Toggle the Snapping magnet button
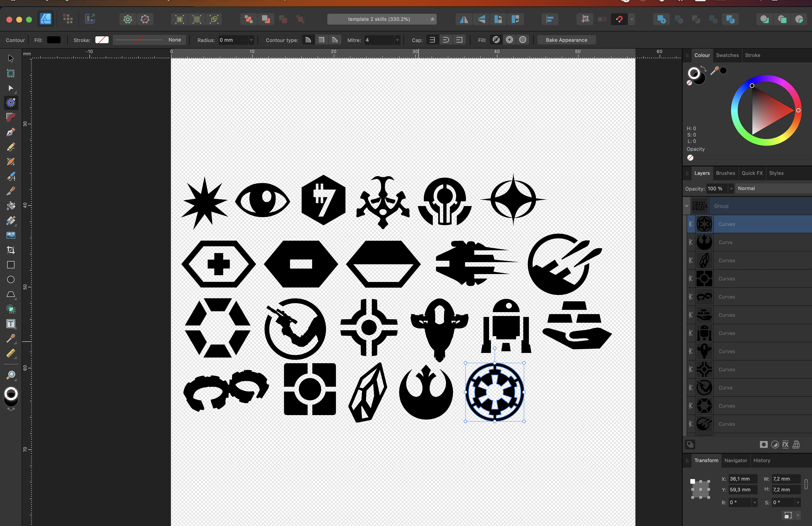 click(x=619, y=19)
